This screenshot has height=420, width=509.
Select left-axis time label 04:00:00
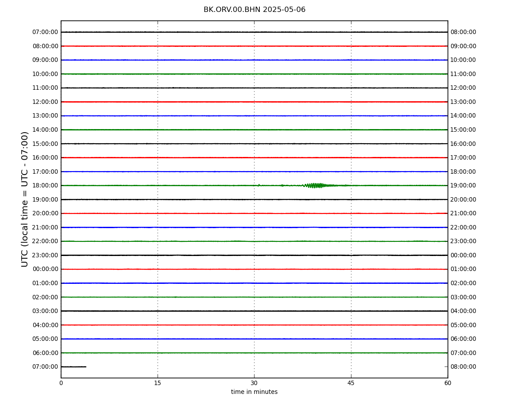tap(45, 325)
